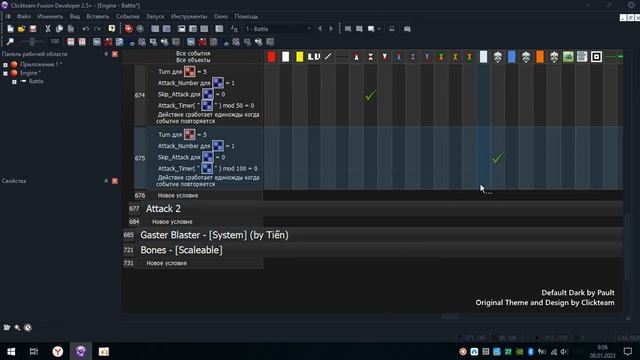Paste with the clipboard icon
This screenshot has width=640, height=360.
[x=71, y=29]
